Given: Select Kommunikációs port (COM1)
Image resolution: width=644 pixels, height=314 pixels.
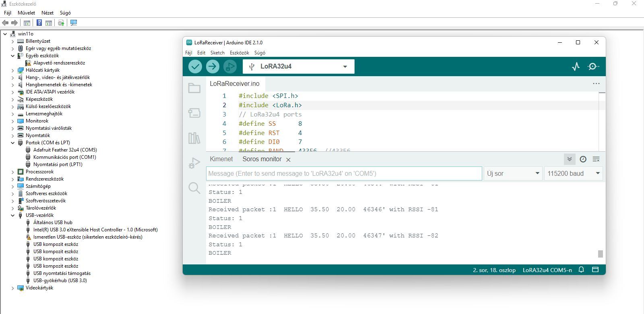Looking at the screenshot, I should click(x=64, y=157).
